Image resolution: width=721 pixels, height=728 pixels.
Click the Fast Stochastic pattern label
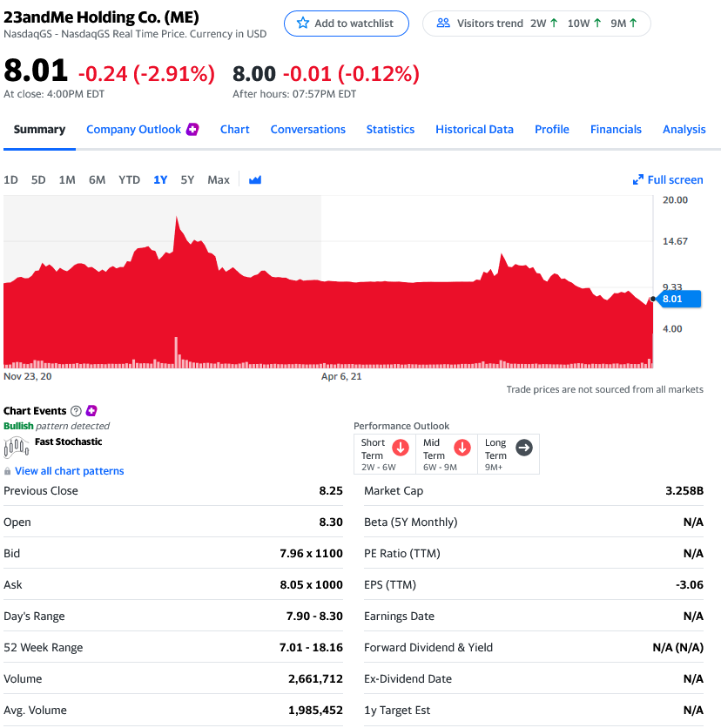point(68,442)
